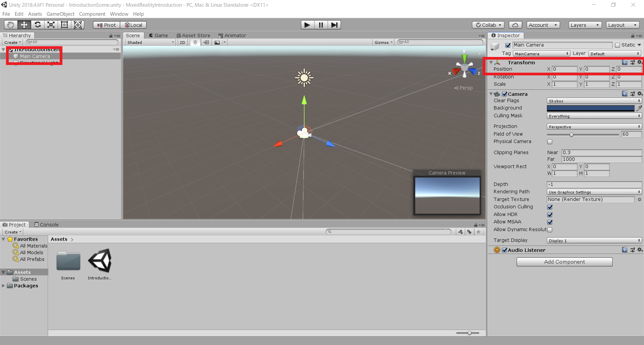Uncheck Allow MSAA
This screenshot has height=345, width=644.
tap(550, 222)
